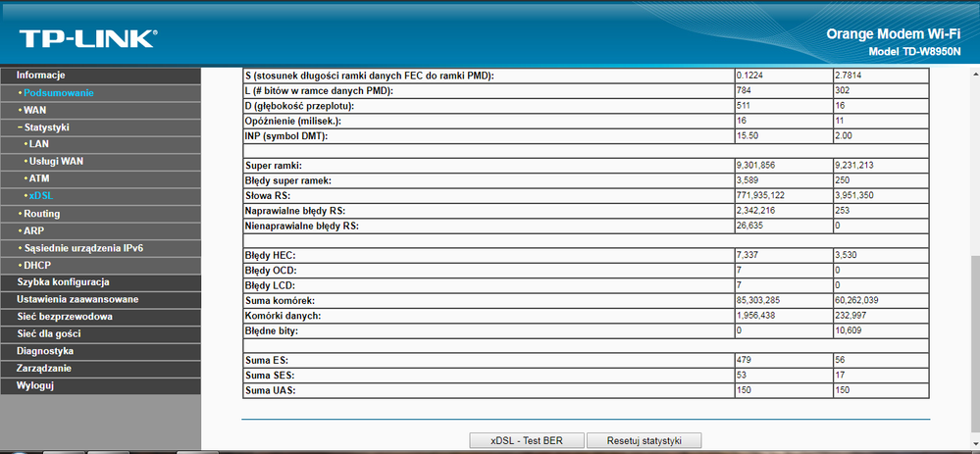Open the Zarządzanie section
980x454 pixels.
(x=101, y=369)
